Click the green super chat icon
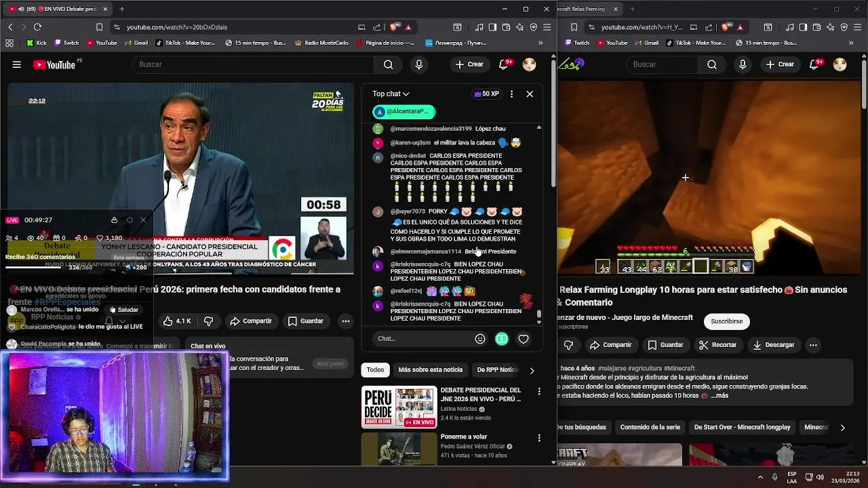 tap(502, 339)
